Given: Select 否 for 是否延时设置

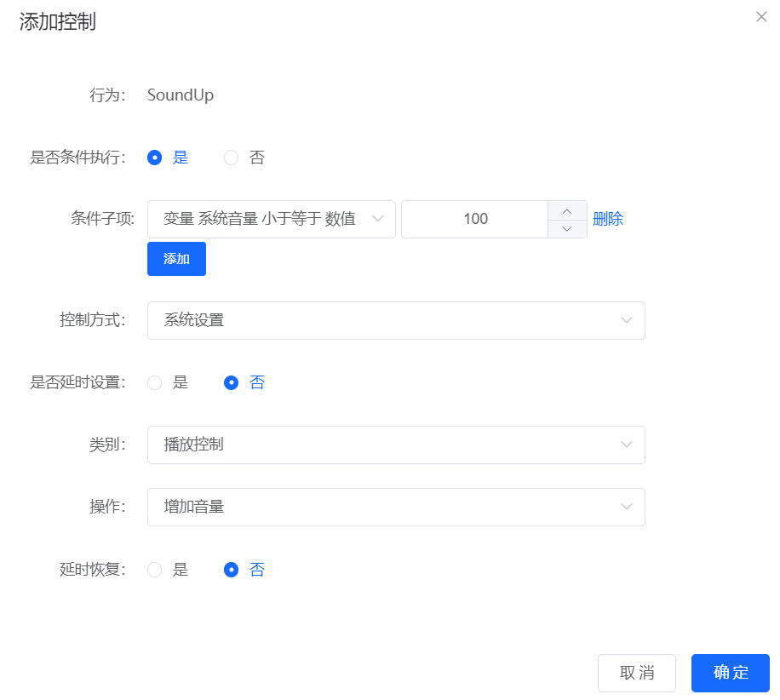Looking at the screenshot, I should (x=231, y=382).
